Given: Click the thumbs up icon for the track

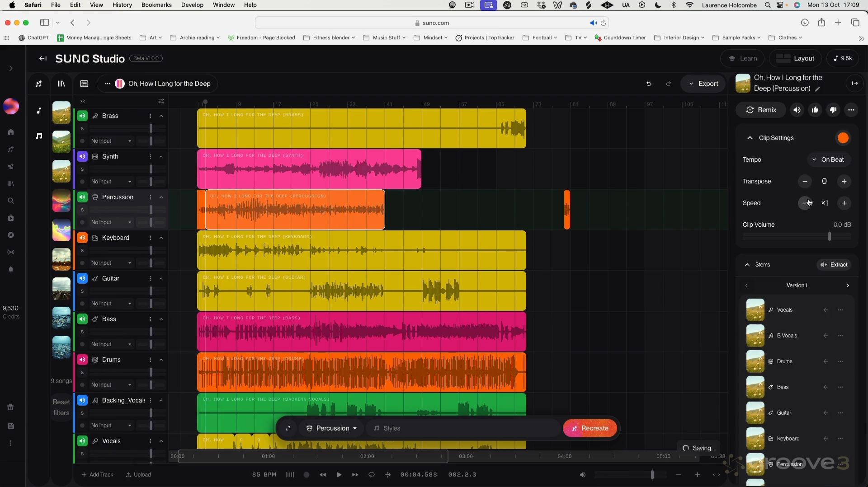Looking at the screenshot, I should coord(815,110).
